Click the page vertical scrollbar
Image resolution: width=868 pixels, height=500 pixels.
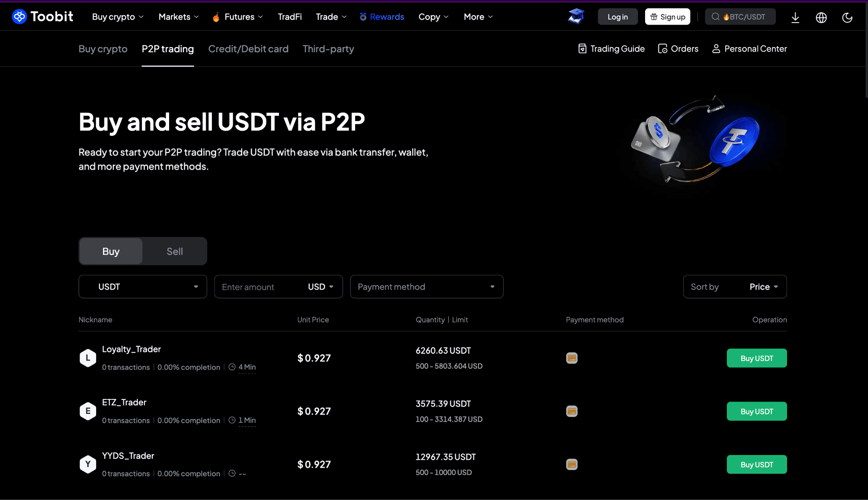pyautogui.click(x=866, y=51)
